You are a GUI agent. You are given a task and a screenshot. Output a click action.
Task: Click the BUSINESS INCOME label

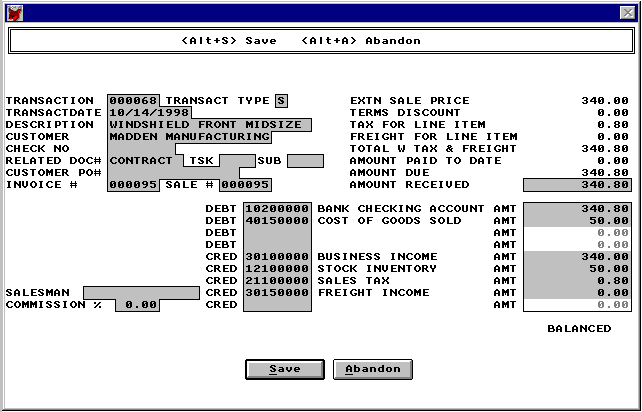(x=378, y=257)
